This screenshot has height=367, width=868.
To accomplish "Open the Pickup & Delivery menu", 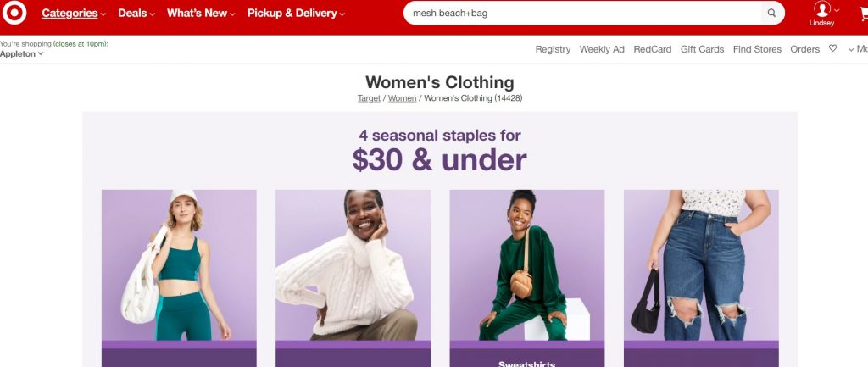I will (296, 14).
